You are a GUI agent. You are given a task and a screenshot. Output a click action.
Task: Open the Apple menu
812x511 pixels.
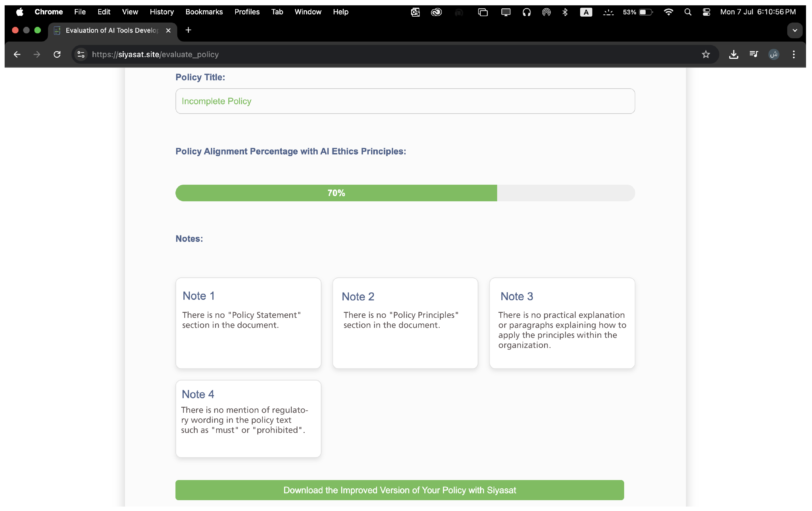pos(20,12)
